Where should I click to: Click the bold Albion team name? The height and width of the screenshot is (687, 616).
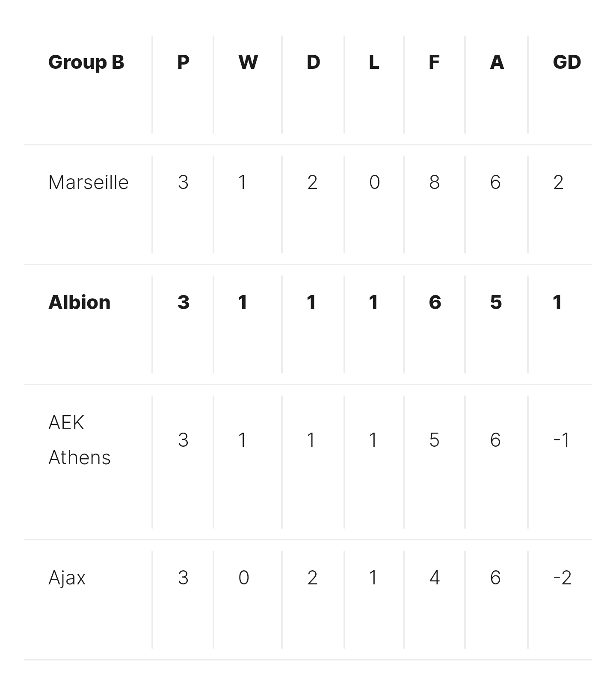[x=80, y=303]
